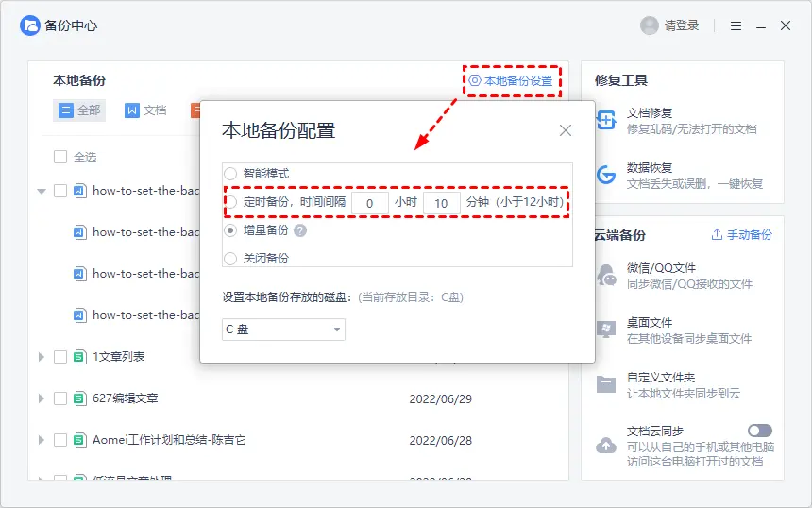
Task: Open the C 盘 disk dropdown
Action: point(283,330)
